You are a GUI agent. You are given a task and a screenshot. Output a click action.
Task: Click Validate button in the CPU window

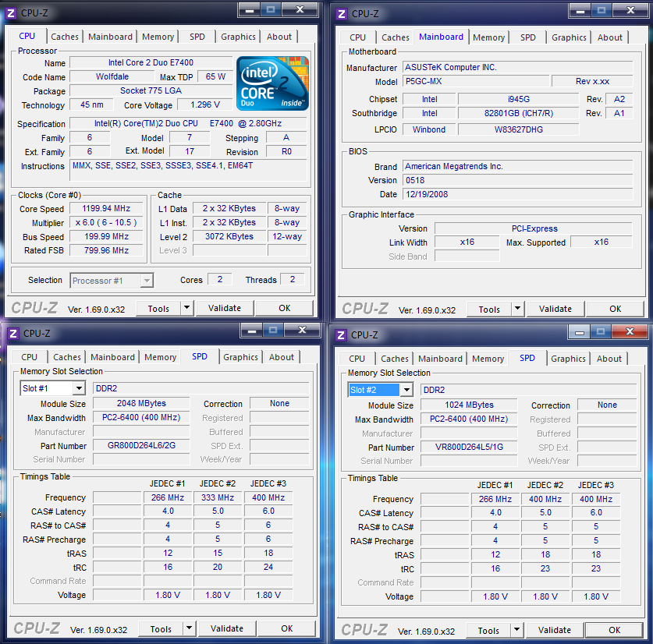(225, 308)
